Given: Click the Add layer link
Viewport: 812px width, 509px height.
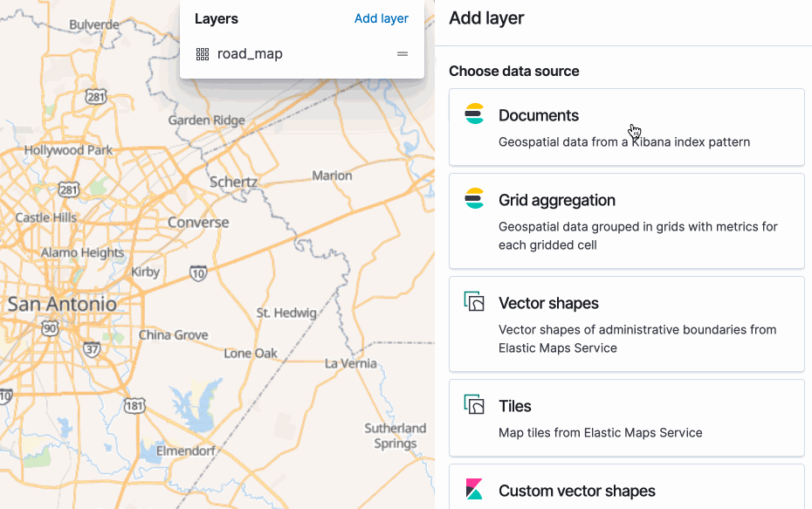Looking at the screenshot, I should [382, 18].
